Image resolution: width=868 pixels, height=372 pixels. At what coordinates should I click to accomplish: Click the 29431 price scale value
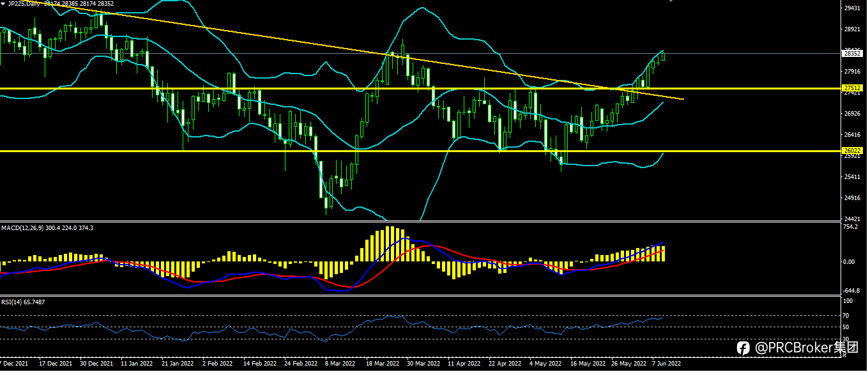[x=851, y=8]
